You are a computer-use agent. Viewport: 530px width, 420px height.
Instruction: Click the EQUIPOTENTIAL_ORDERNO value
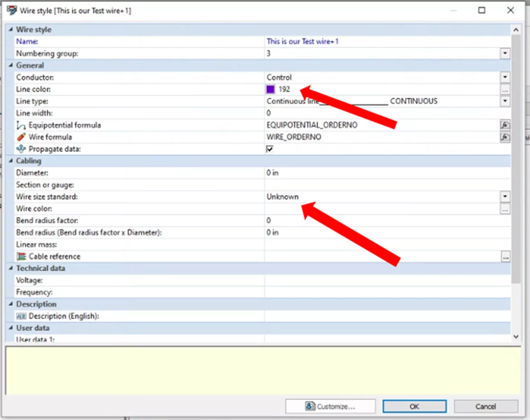[x=312, y=125]
